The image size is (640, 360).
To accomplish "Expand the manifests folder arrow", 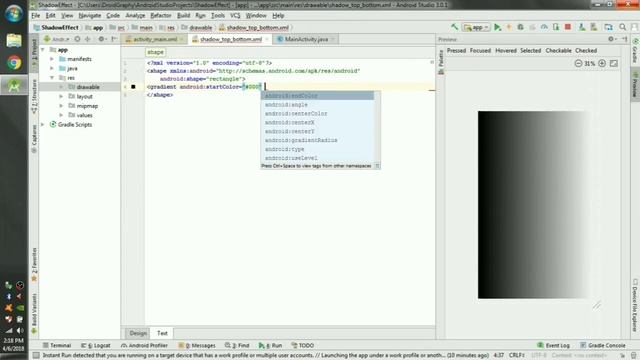I will coord(52,59).
